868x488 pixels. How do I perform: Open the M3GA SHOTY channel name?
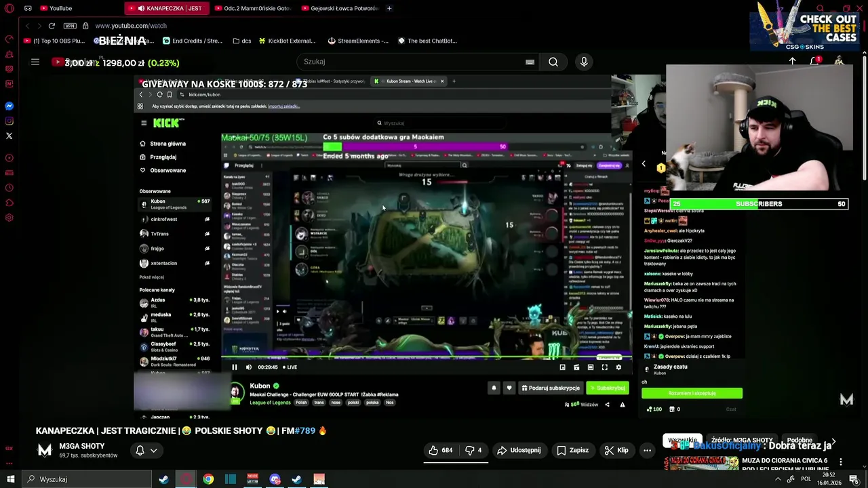click(82, 446)
